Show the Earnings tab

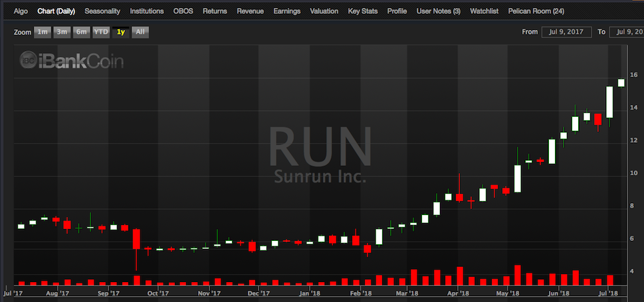pos(286,11)
